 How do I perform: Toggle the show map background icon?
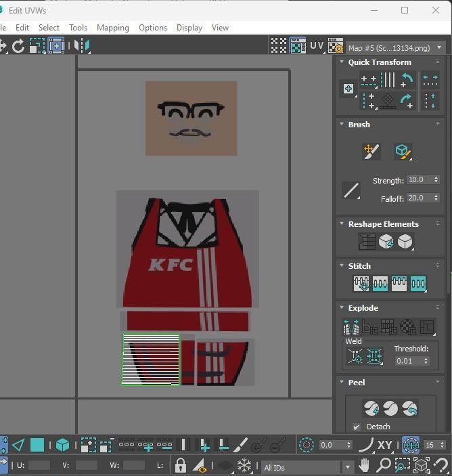298,46
